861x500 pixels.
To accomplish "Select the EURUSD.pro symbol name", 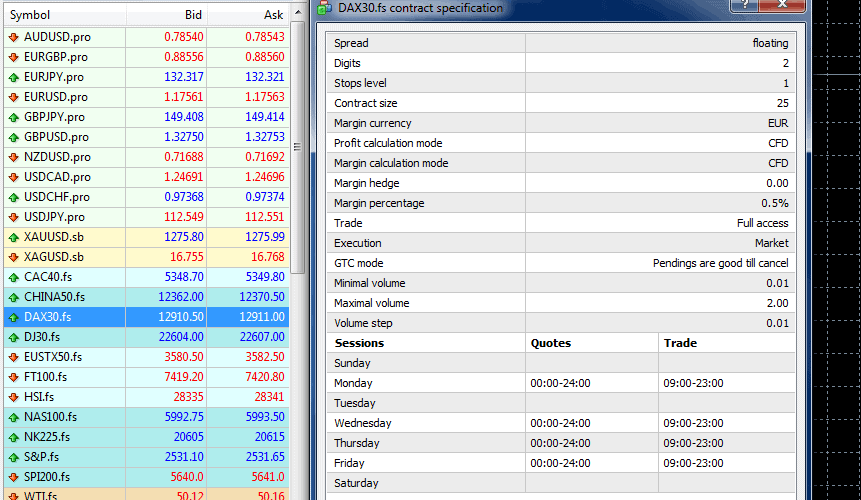I will tap(55, 97).
